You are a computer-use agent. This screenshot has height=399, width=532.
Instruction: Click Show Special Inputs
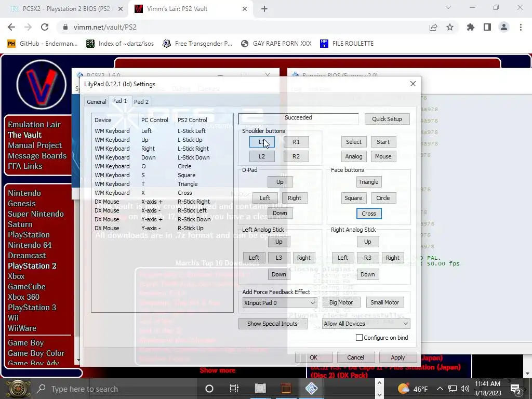point(272,324)
